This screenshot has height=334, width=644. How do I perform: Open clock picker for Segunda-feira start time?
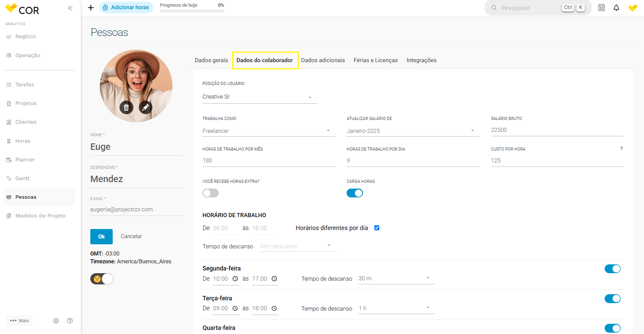235,279
